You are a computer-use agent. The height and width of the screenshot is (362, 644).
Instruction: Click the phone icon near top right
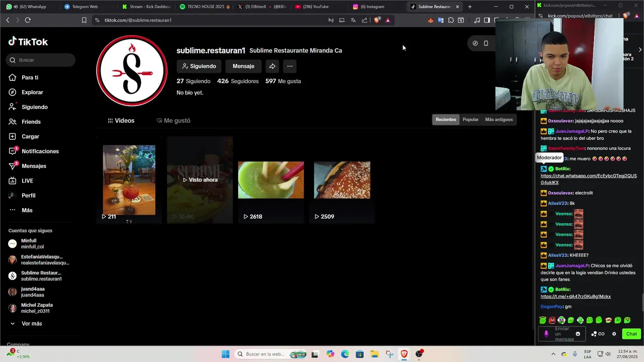[486, 43]
